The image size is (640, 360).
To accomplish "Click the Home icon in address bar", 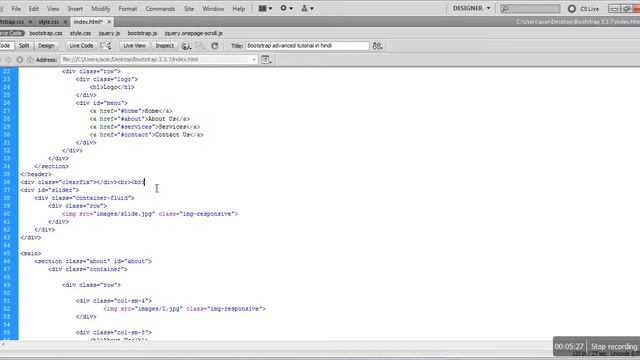I will [x=30, y=60].
